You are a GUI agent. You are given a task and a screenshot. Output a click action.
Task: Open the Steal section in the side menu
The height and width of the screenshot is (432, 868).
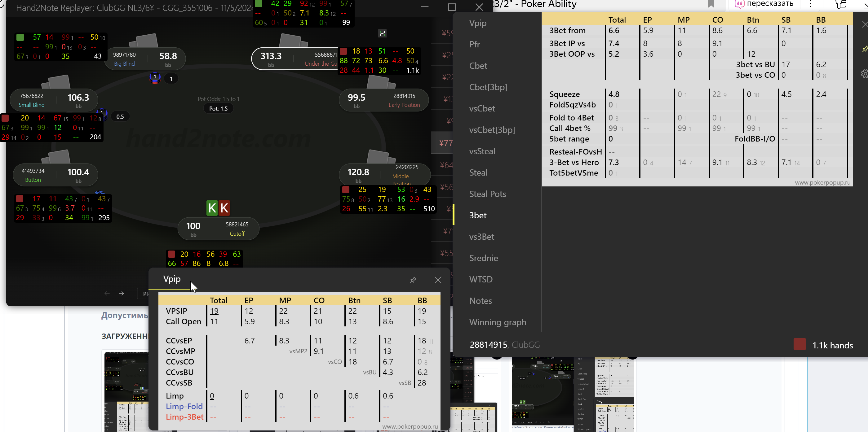click(478, 173)
